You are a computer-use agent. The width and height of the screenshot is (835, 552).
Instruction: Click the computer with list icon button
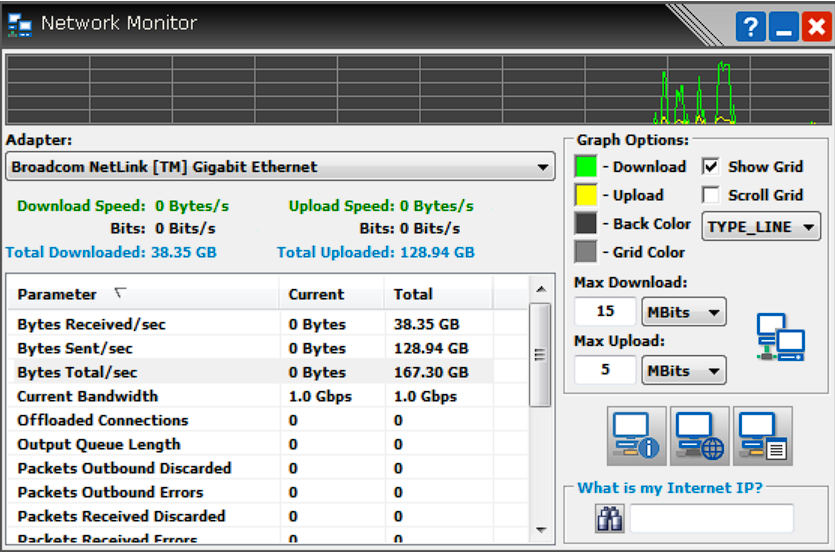(763, 437)
